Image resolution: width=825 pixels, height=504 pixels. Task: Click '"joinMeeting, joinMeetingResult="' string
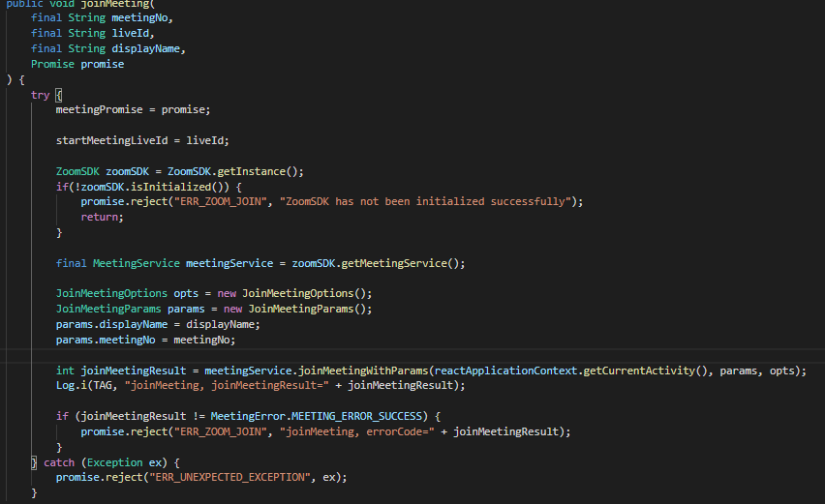pos(227,386)
